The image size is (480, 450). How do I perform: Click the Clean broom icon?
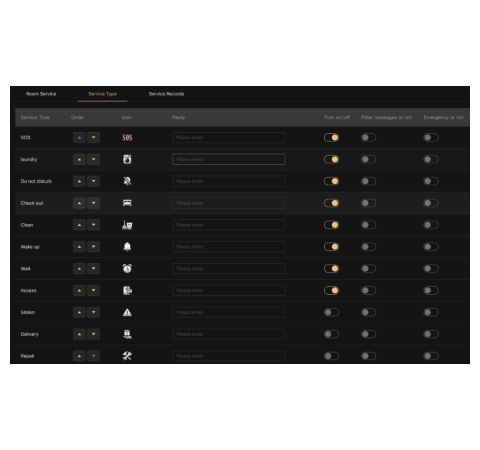[127, 225]
